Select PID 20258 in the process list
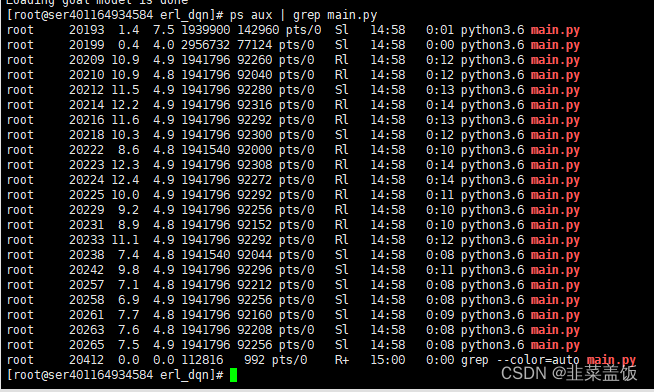 [86, 300]
